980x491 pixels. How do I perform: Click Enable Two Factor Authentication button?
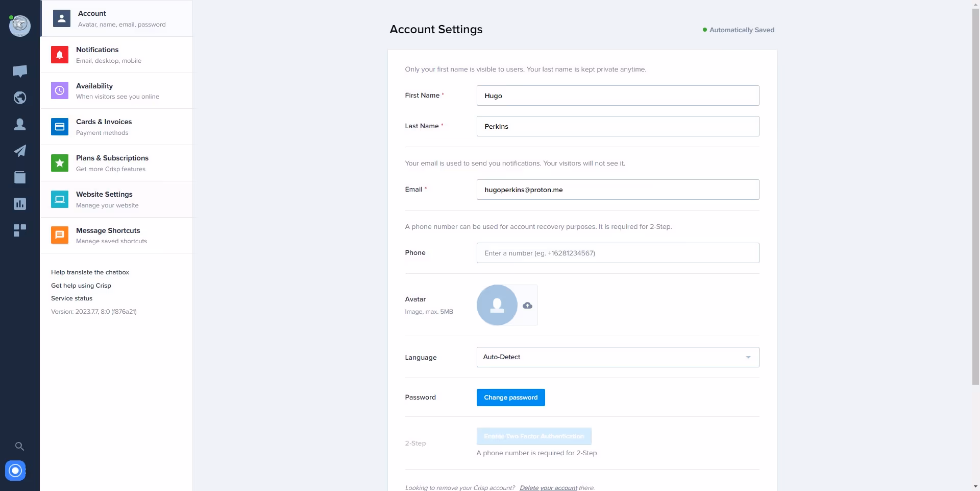534,436
